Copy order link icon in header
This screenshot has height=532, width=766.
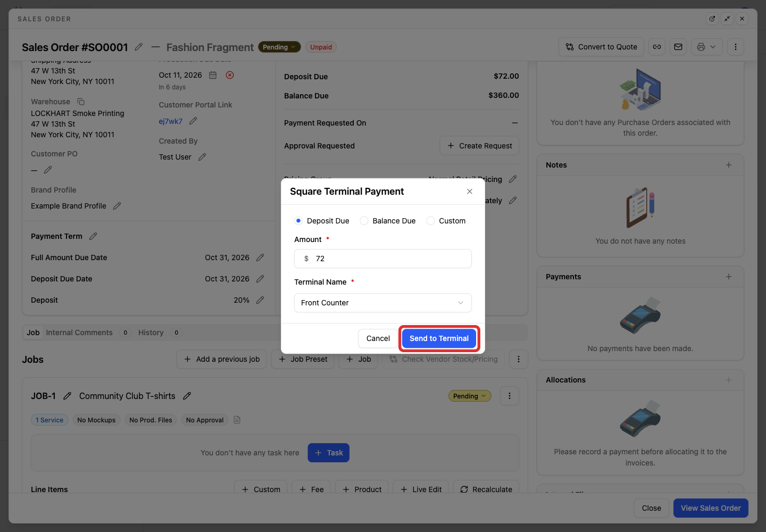pyautogui.click(x=657, y=47)
